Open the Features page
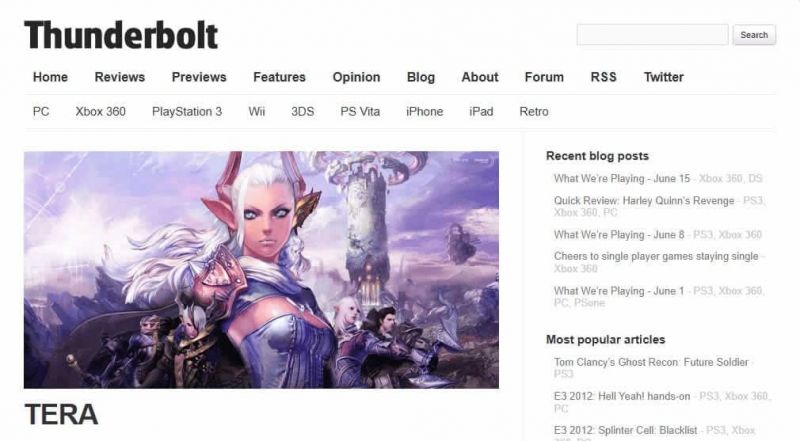 [279, 77]
